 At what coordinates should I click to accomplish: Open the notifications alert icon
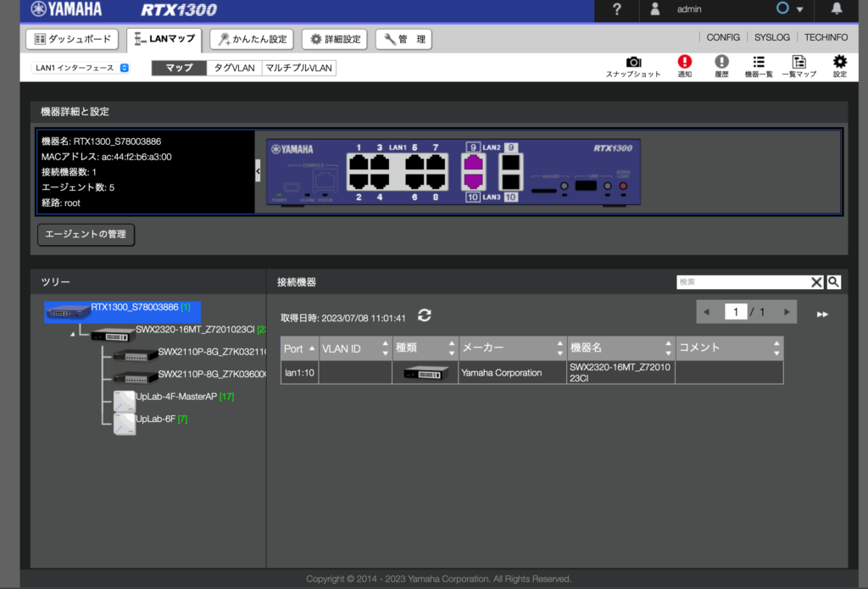684,63
